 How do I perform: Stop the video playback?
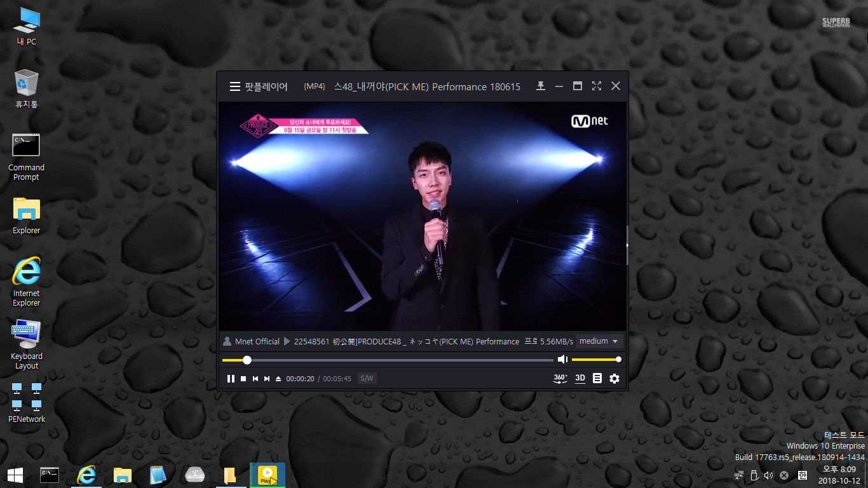coord(243,379)
